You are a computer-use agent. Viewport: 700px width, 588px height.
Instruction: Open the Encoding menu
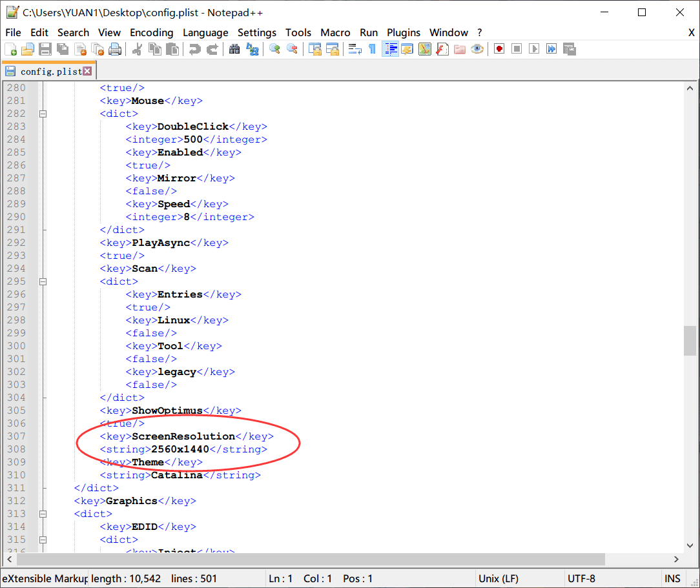click(151, 32)
